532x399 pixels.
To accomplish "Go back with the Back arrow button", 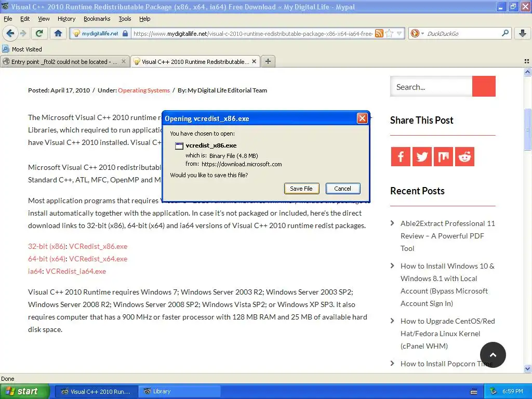I will [10, 33].
